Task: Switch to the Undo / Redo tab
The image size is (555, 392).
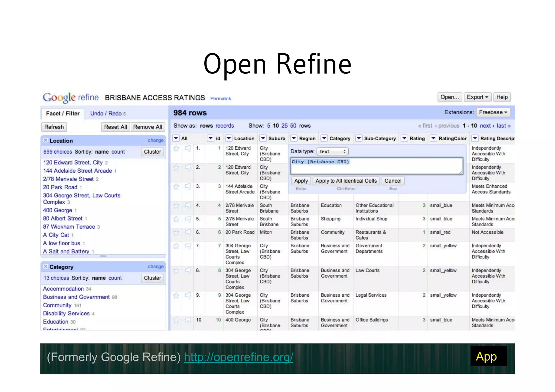Action: 108,114
